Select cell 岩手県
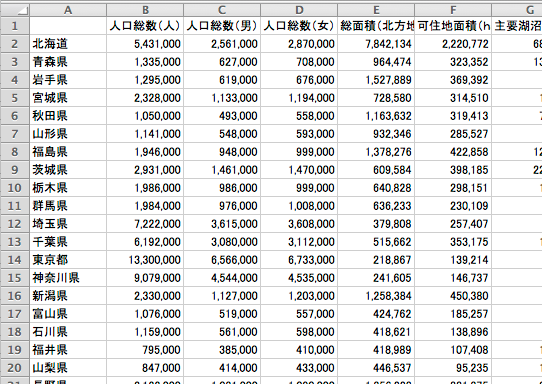 [x=68, y=80]
